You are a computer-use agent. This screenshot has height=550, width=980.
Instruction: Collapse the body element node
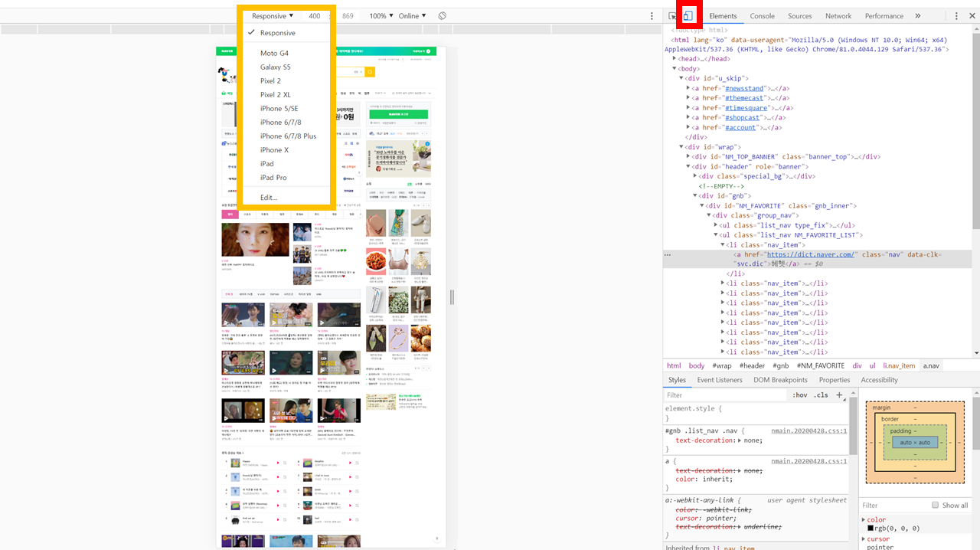[675, 69]
